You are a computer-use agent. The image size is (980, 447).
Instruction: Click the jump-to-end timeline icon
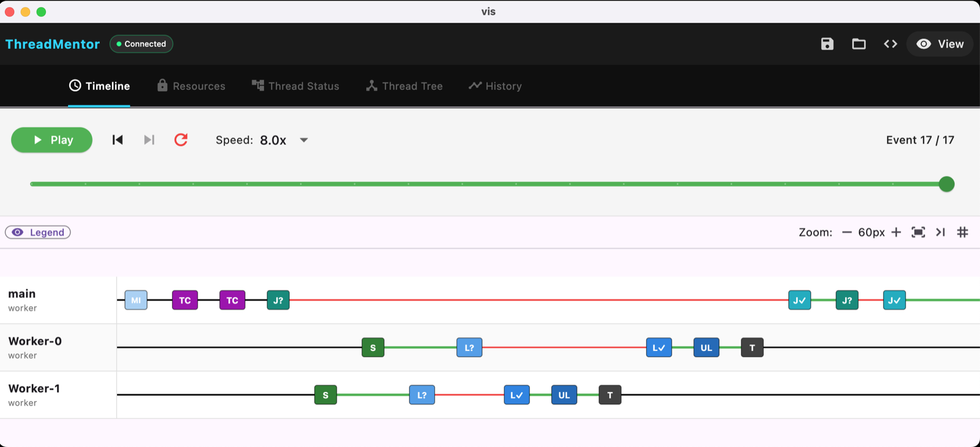point(941,232)
